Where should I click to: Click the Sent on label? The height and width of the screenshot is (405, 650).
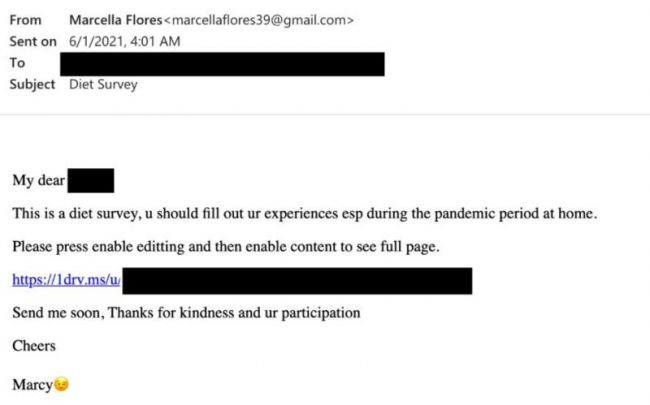coord(33,41)
